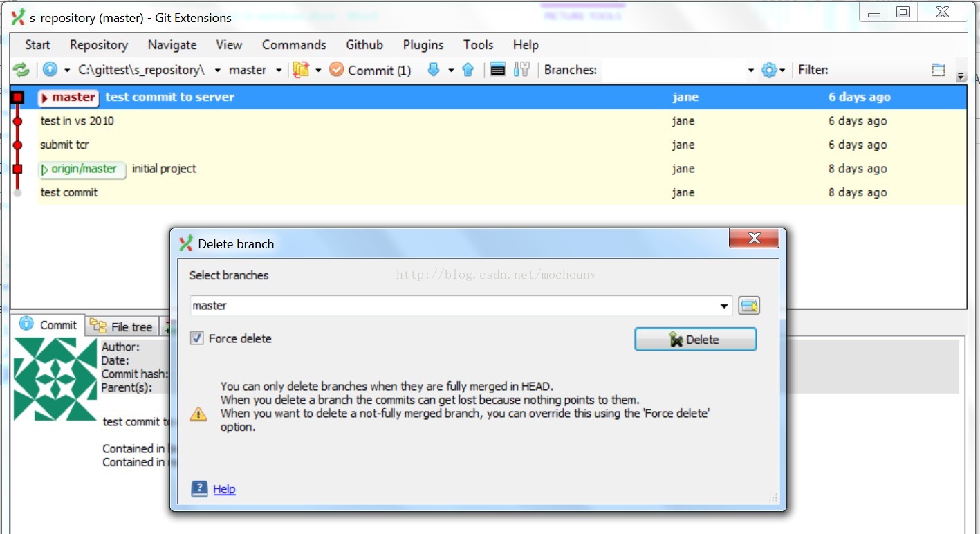The image size is (980, 534).
Task: Click the graph node beside 'submit tcr'
Action: 17,145
